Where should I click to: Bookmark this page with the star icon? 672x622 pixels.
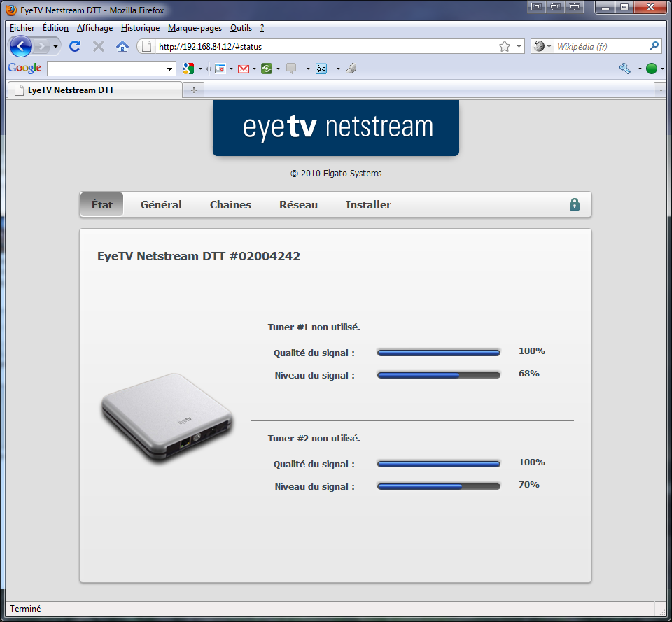tap(505, 46)
